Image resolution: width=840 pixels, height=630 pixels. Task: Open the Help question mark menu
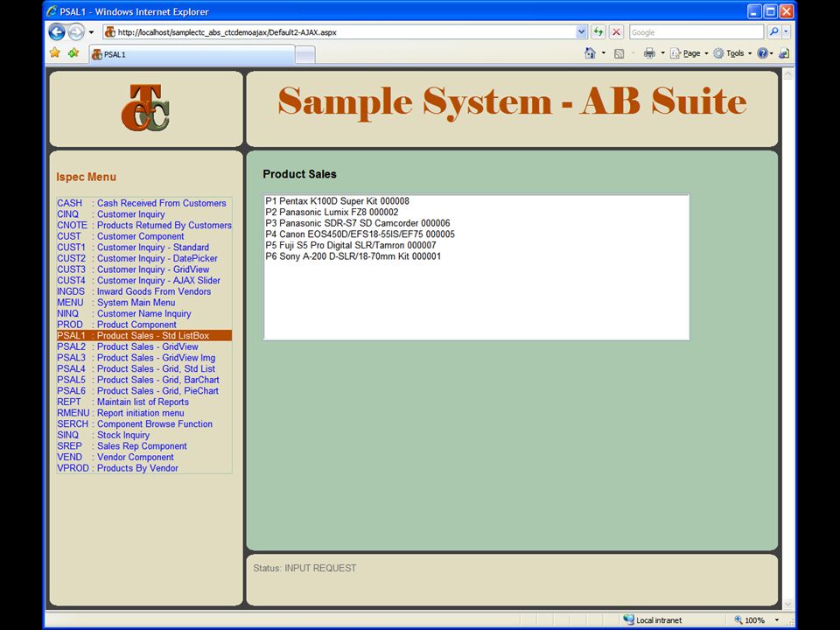[765, 53]
